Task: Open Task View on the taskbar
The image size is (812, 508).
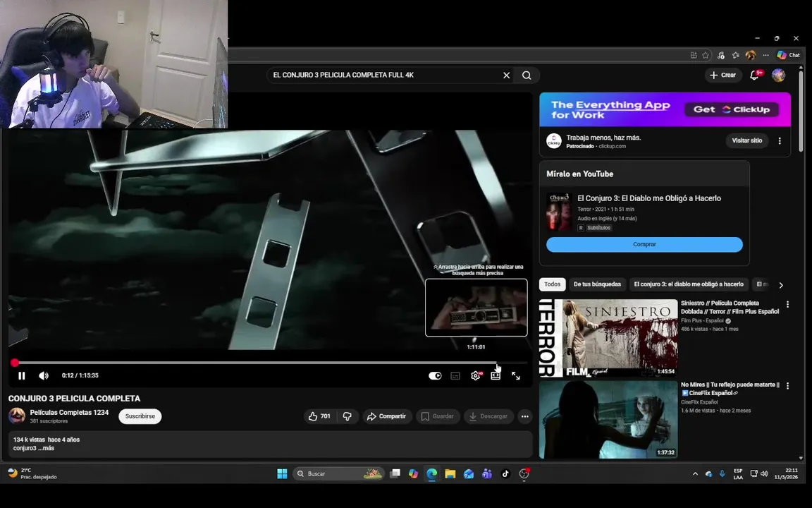Action: coord(395,474)
